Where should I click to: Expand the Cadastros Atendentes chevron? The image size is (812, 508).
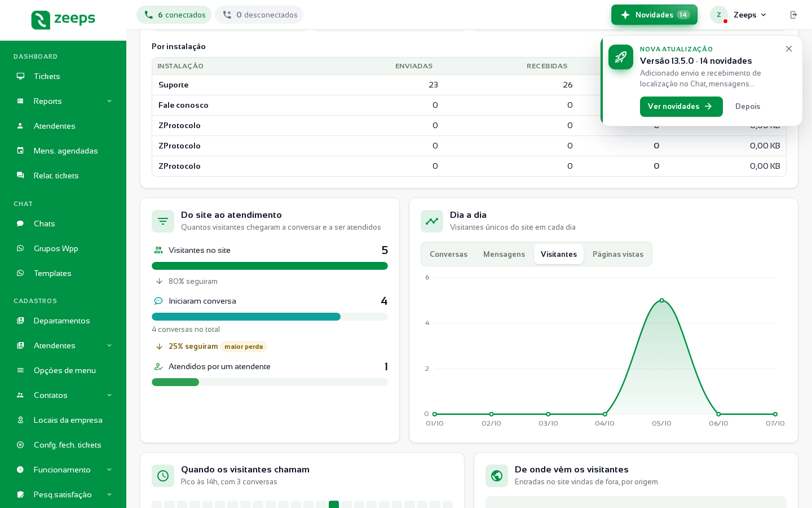point(109,345)
